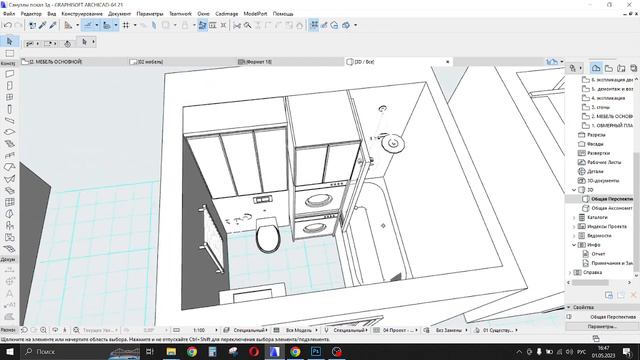Select the eyedropper pick-up parameters icon
Viewport: 640px width, 360px height.
pyautogui.click(x=42, y=25)
